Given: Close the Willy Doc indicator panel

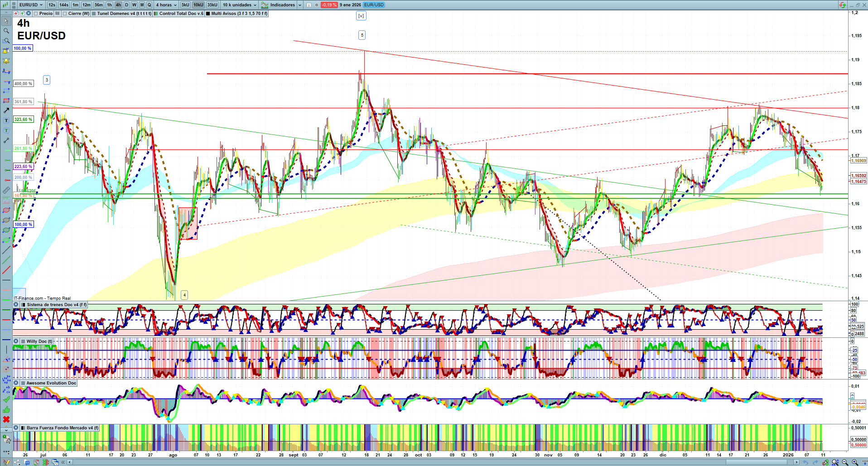Looking at the screenshot, I should [x=16, y=341].
